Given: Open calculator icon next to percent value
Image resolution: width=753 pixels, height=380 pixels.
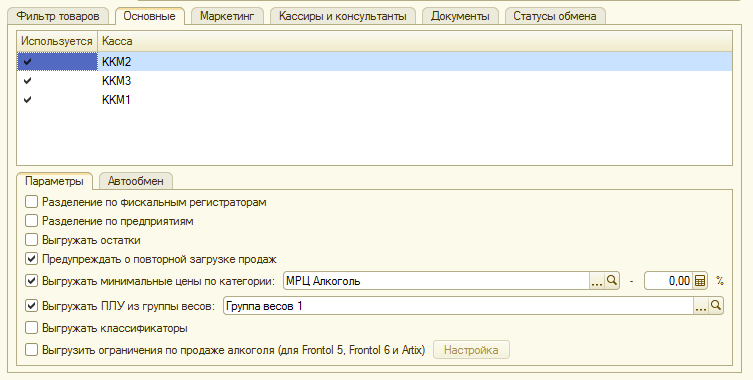Looking at the screenshot, I should (x=700, y=281).
